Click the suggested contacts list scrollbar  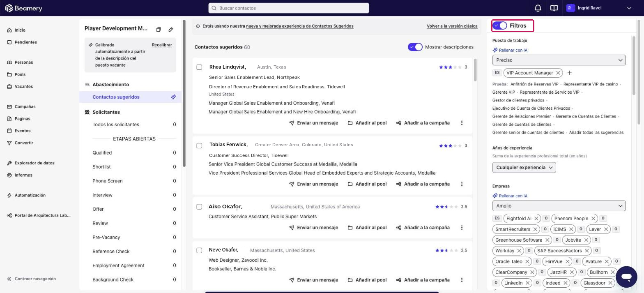coord(475,70)
